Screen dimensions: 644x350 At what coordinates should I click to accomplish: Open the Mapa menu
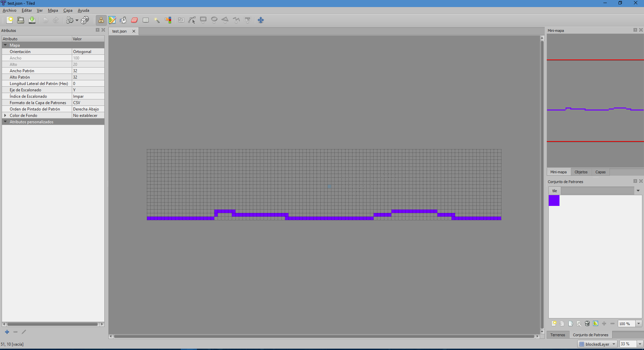(x=53, y=10)
